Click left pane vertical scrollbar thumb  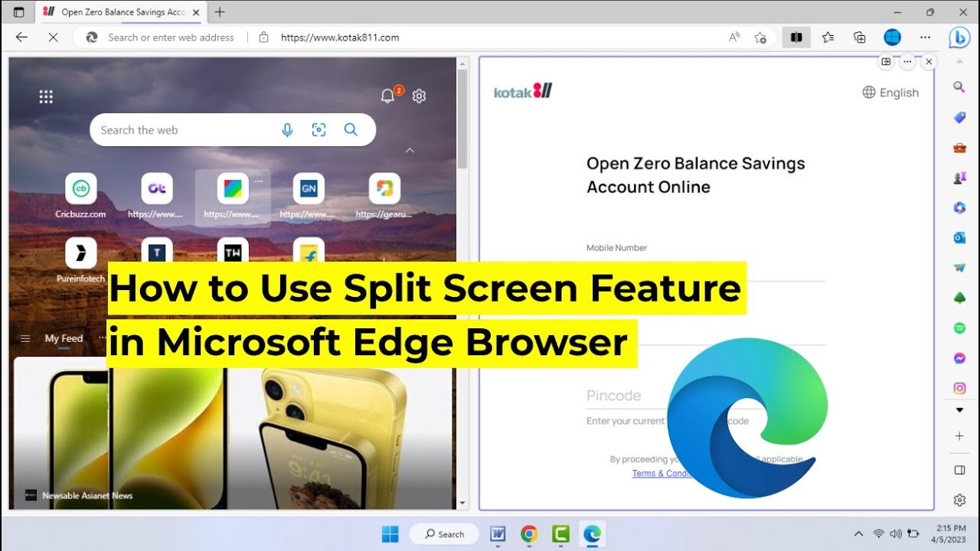pos(462,119)
